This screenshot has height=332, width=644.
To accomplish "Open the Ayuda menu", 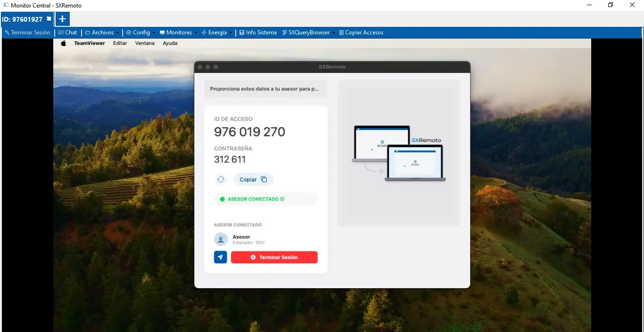I will pos(170,43).
